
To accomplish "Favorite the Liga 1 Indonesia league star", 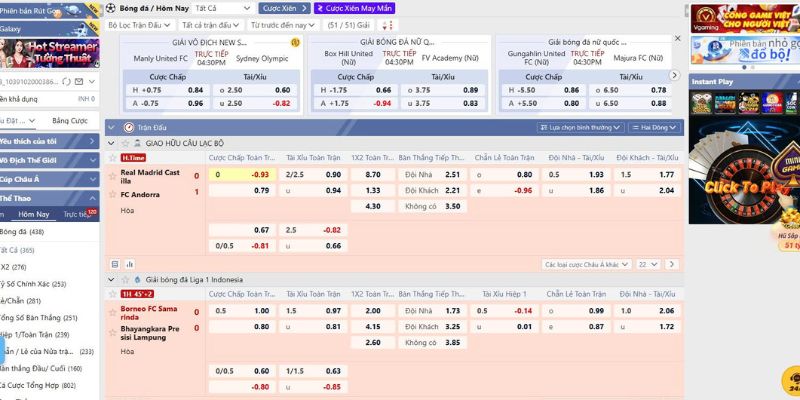I will tap(125, 280).
